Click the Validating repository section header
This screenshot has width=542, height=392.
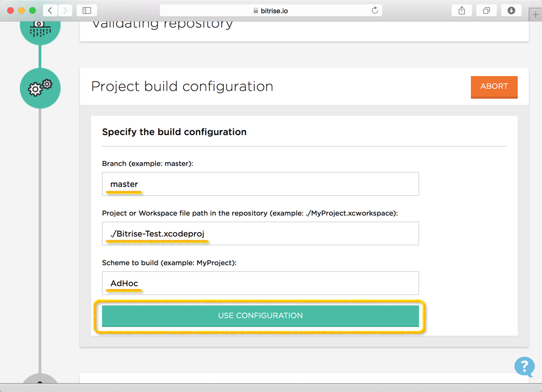point(162,25)
